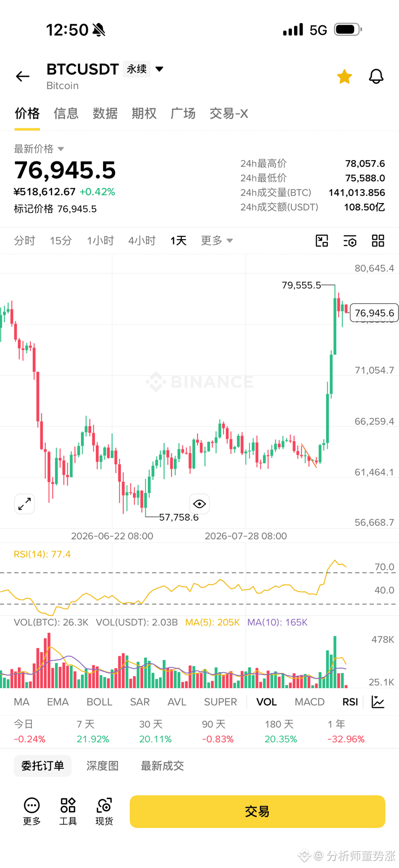Select the 1小时 chart interval
The width and height of the screenshot is (399, 868).
[x=100, y=241]
